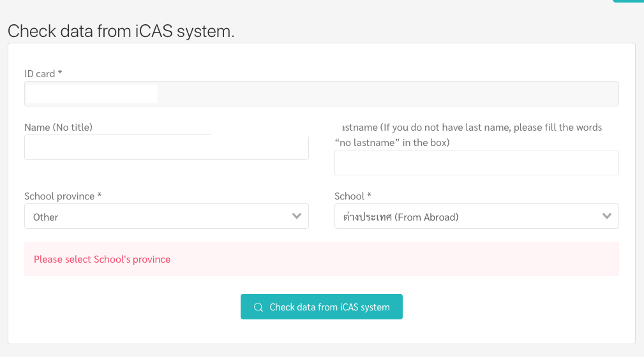Click the Lastname instruction label

click(468, 135)
